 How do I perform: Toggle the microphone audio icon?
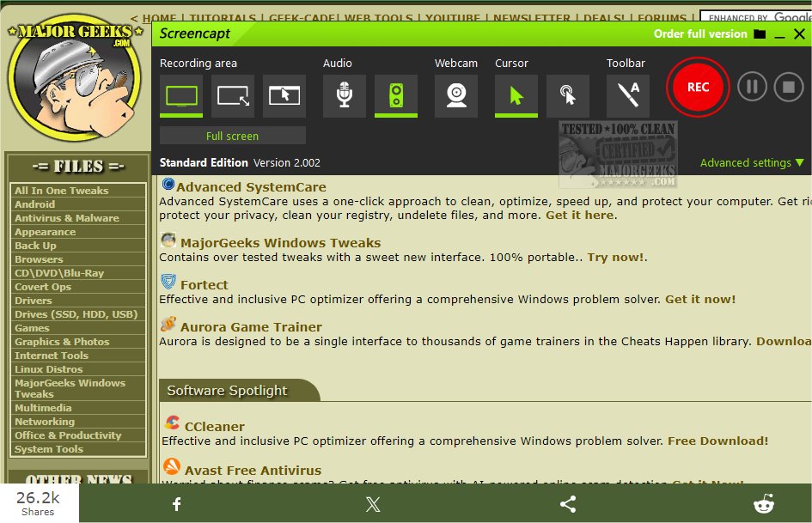click(x=344, y=95)
